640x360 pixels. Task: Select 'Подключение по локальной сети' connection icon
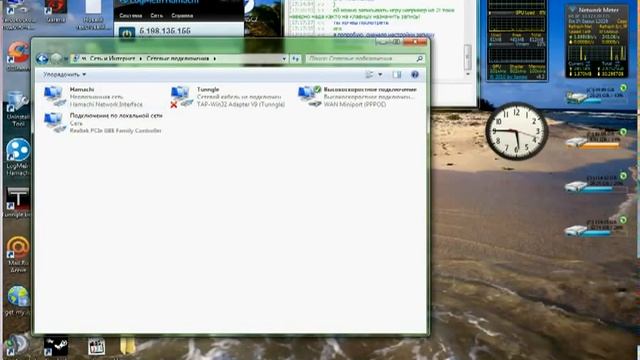(55, 122)
